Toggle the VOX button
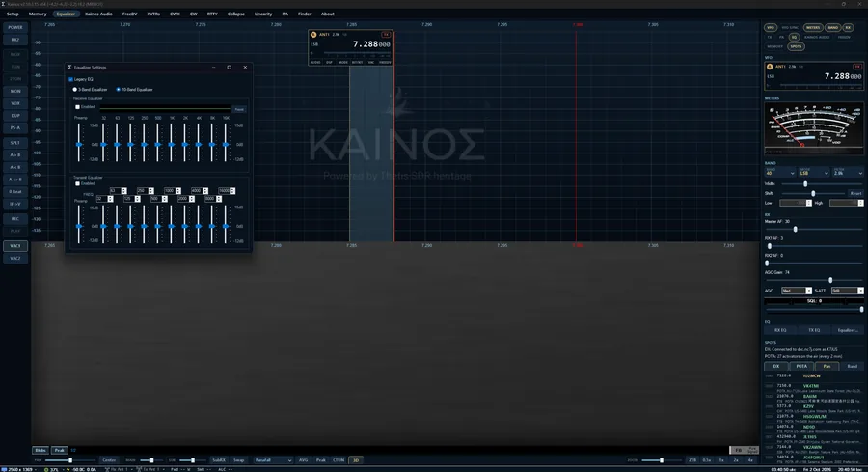 tap(15, 103)
